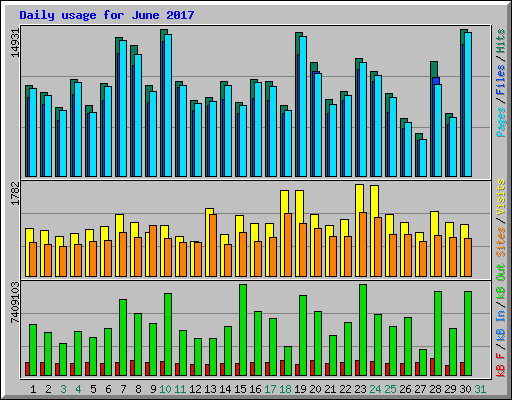Click day 7 on the x-axis
The image size is (512, 400).
pyautogui.click(x=123, y=389)
